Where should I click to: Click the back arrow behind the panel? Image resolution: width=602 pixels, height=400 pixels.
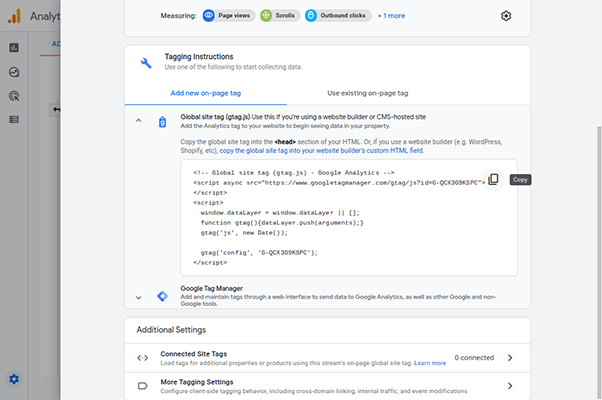click(56, 109)
